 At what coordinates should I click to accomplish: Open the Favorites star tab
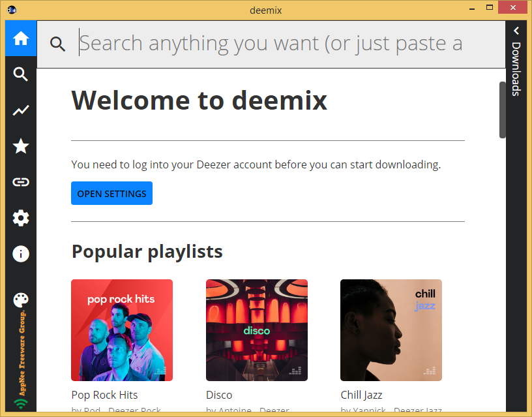pos(21,146)
